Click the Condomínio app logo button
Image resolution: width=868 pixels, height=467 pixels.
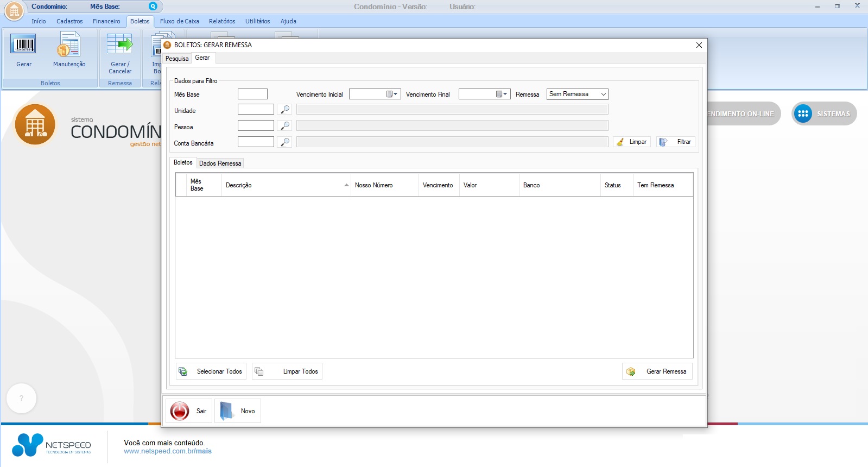14,10
